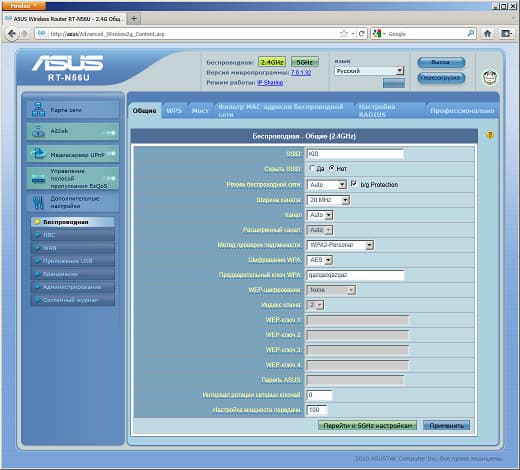Open the wireless mode Auto dropdown
520x470 pixels.
click(326, 185)
